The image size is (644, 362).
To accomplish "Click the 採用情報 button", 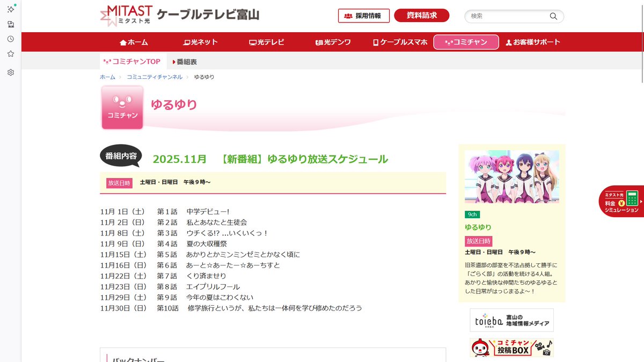I will pyautogui.click(x=363, y=16).
